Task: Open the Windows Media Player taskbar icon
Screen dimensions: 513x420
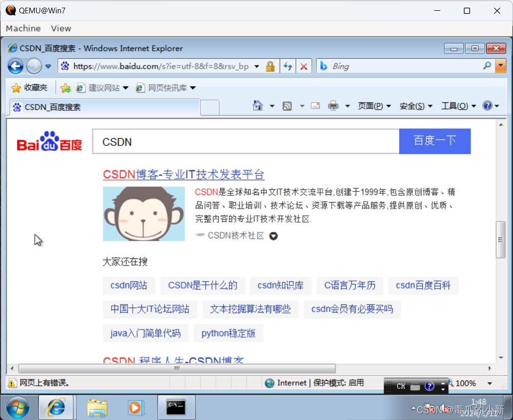Action: [x=136, y=408]
